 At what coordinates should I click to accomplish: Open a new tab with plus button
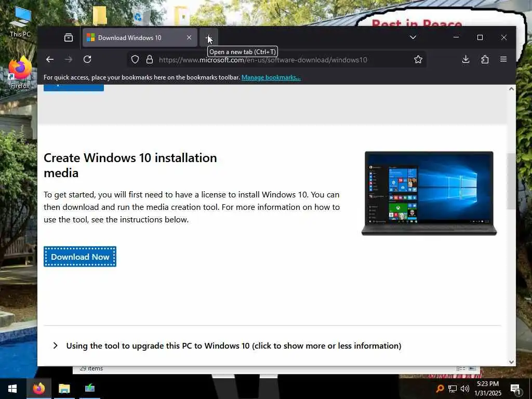point(209,37)
